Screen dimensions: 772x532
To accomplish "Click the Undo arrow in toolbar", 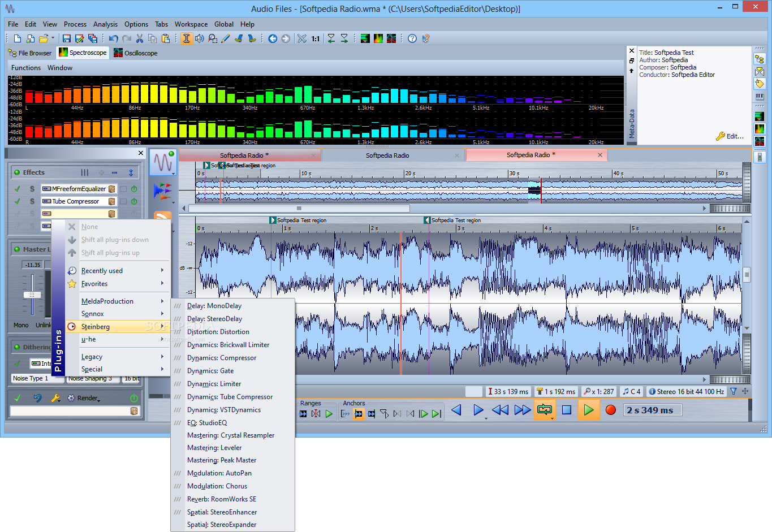I will pos(114,38).
